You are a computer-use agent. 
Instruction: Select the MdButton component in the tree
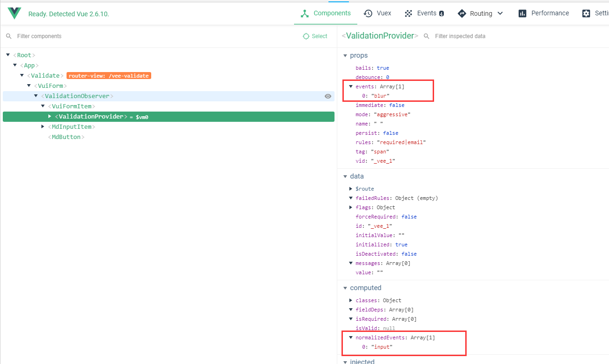[66, 137]
